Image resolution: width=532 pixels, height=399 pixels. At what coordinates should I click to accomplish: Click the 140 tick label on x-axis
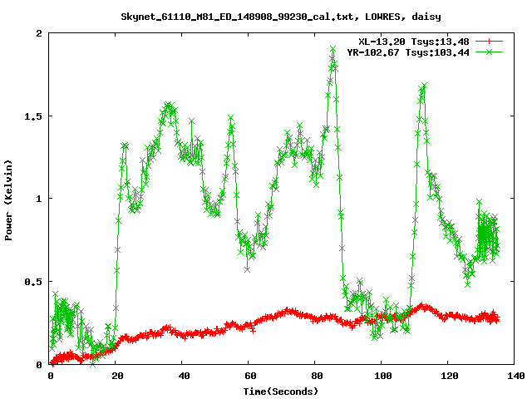pyautogui.click(x=515, y=376)
